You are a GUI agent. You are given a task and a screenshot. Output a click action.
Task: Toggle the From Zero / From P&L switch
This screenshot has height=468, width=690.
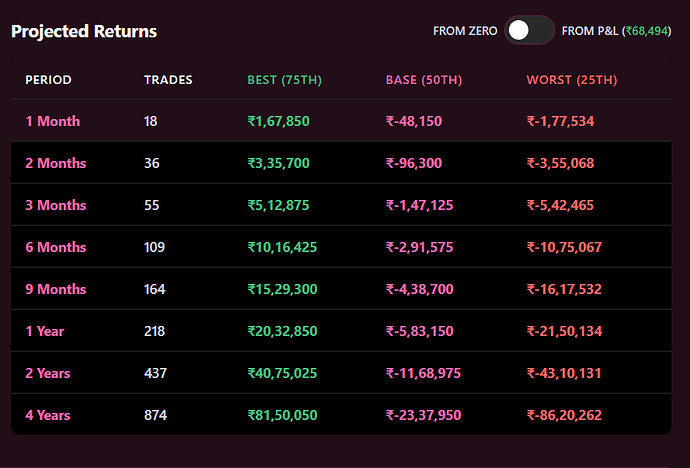[x=529, y=31]
